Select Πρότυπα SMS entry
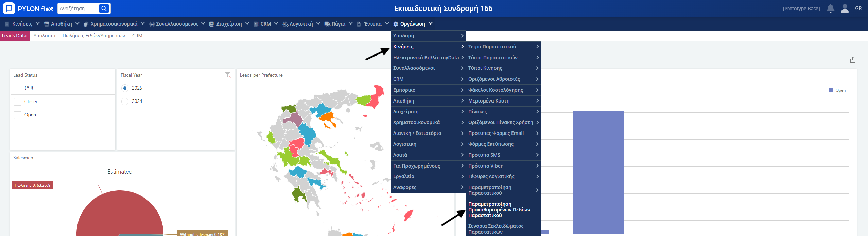The height and width of the screenshot is (236, 868). (503, 155)
